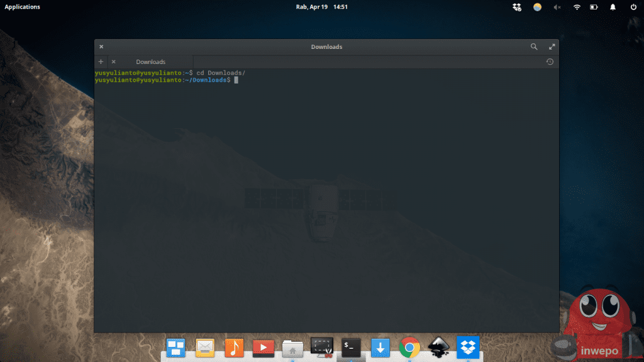The height and width of the screenshot is (362, 644).
Task: Open the muted sound indicator
Action: [x=557, y=7]
